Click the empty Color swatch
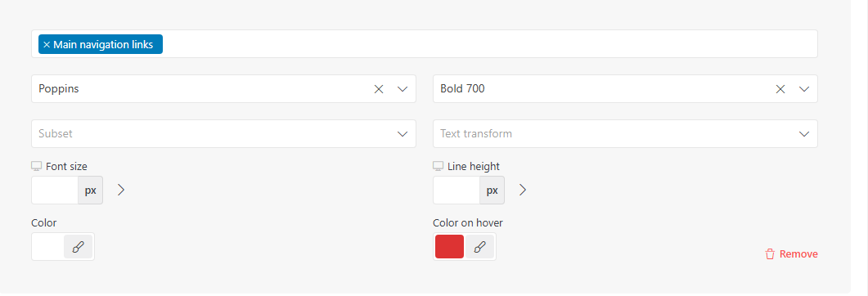Screen dimensions: 868x296 (48, 247)
